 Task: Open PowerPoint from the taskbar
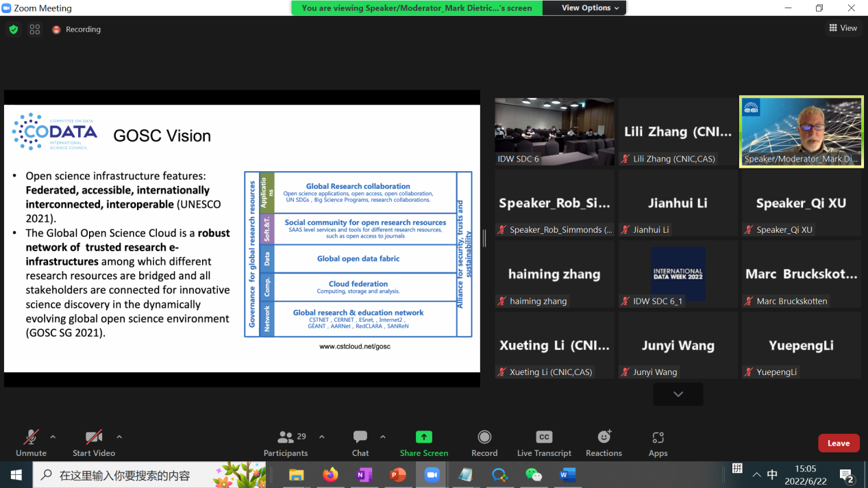(397, 475)
